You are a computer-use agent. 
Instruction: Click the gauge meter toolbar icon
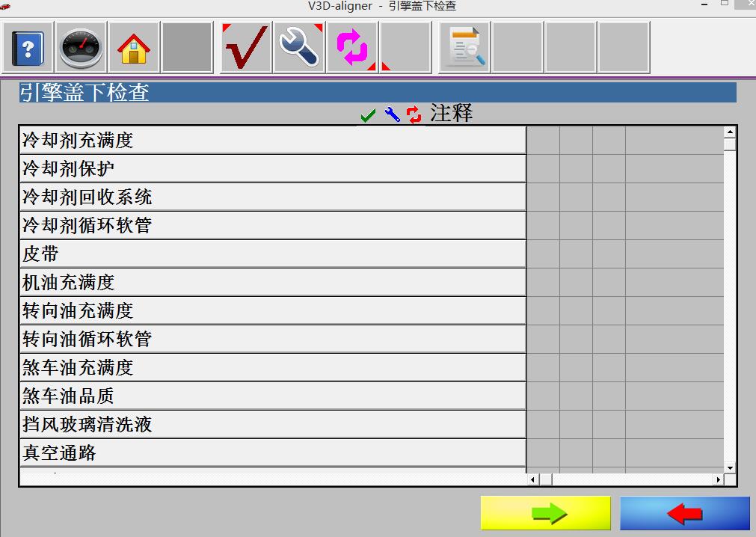click(82, 48)
